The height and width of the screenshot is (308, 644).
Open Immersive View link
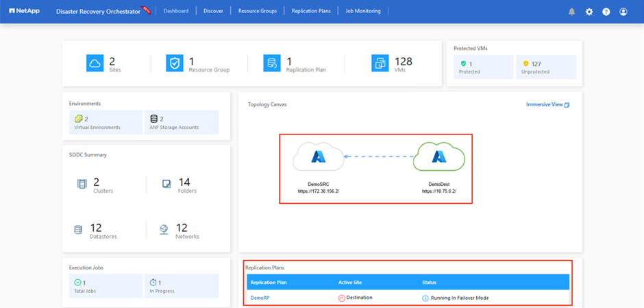click(547, 104)
